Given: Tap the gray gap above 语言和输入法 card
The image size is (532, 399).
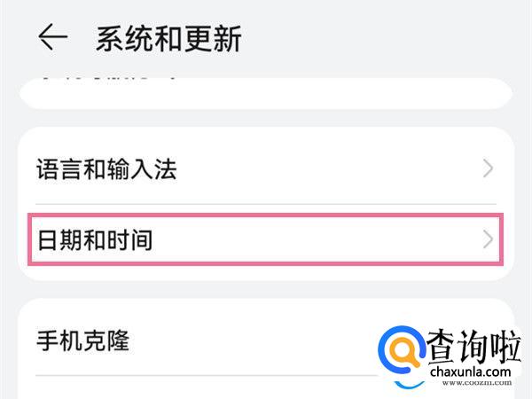Looking at the screenshot, I should [x=266, y=118].
